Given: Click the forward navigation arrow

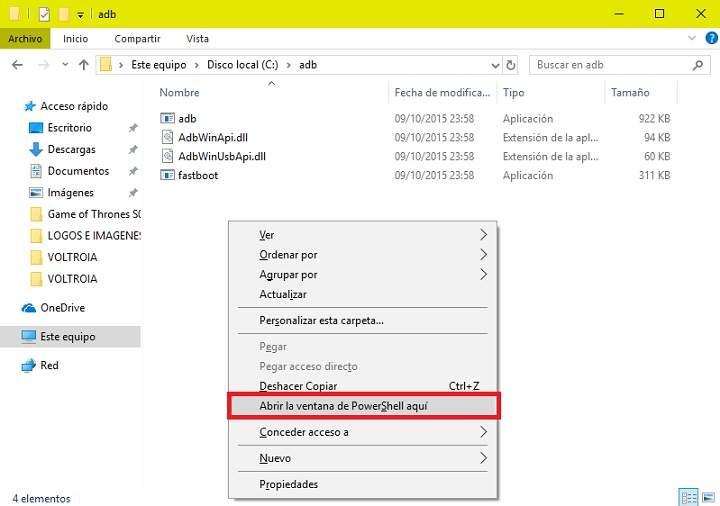Looking at the screenshot, I should [44, 65].
